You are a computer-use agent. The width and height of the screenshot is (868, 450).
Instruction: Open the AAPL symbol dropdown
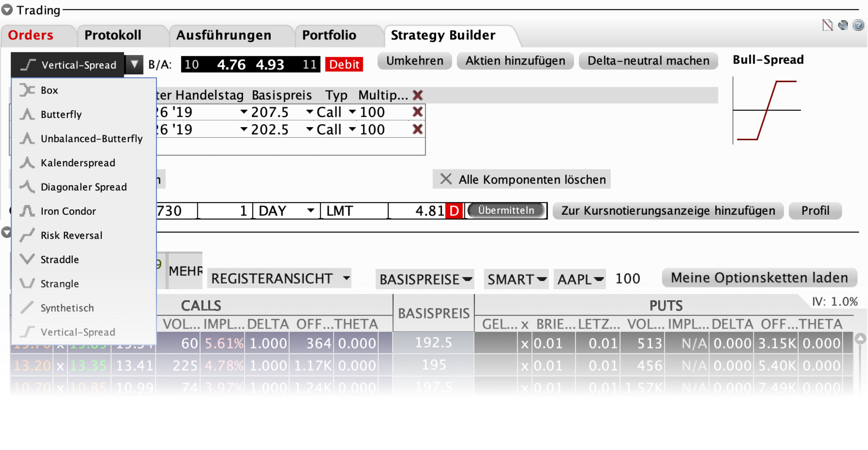(x=580, y=279)
